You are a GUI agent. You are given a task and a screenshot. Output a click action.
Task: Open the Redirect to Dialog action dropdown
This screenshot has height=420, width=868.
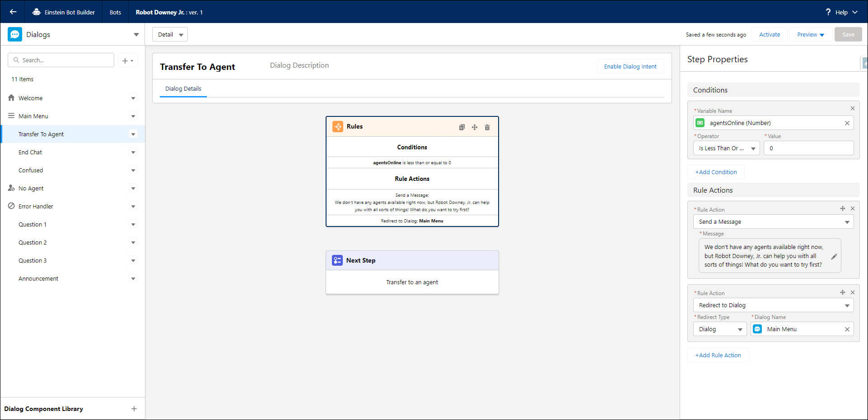tap(774, 305)
